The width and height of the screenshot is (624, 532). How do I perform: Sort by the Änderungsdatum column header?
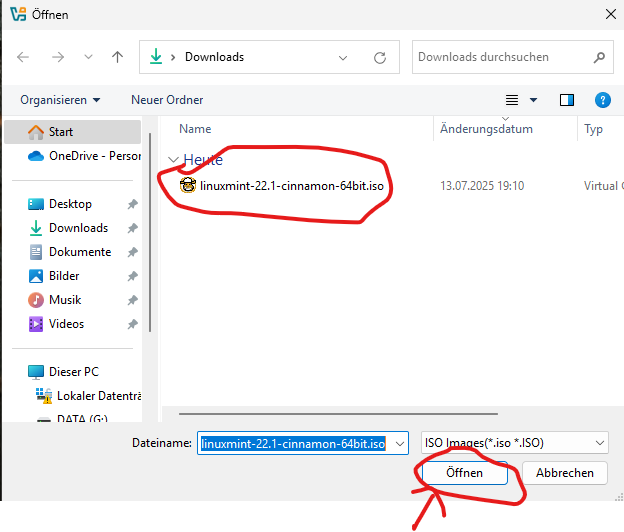486,129
